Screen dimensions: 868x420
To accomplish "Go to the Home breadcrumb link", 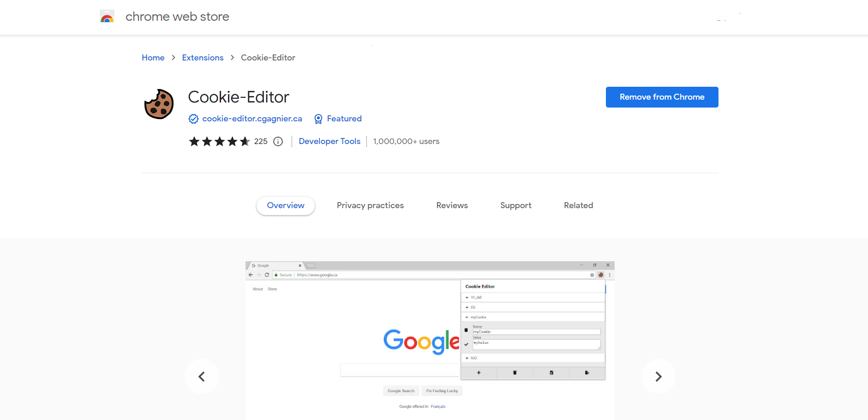I will (153, 58).
